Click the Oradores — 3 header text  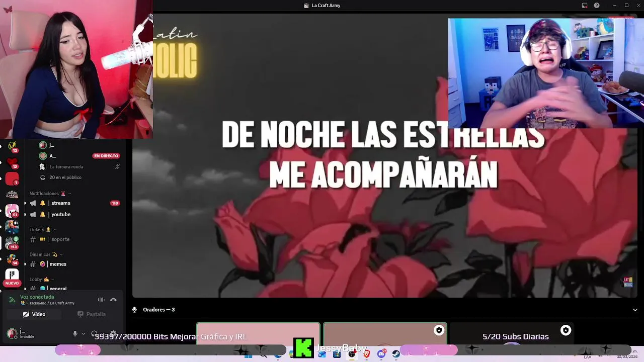point(158,310)
